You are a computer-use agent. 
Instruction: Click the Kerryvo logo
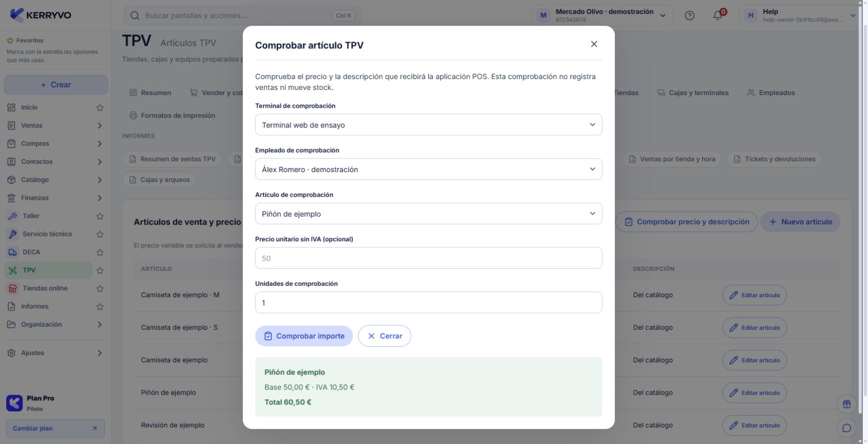pos(41,15)
